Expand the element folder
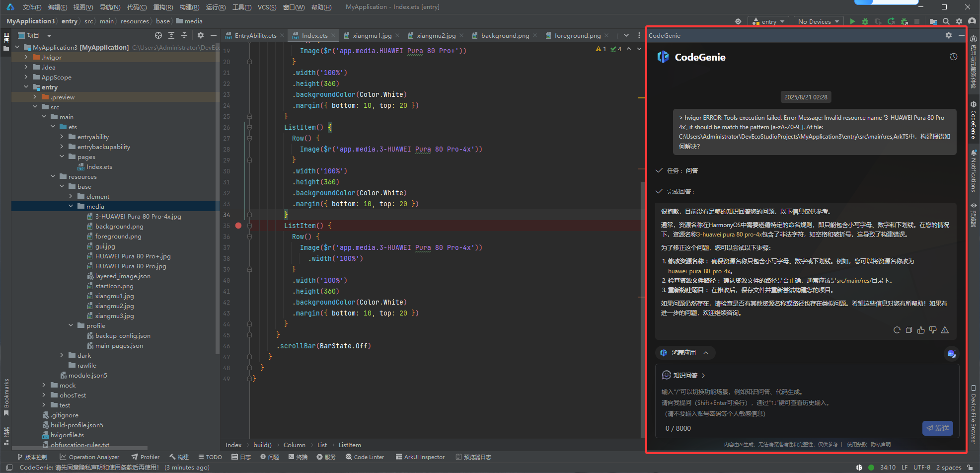980x473 pixels. (71, 196)
